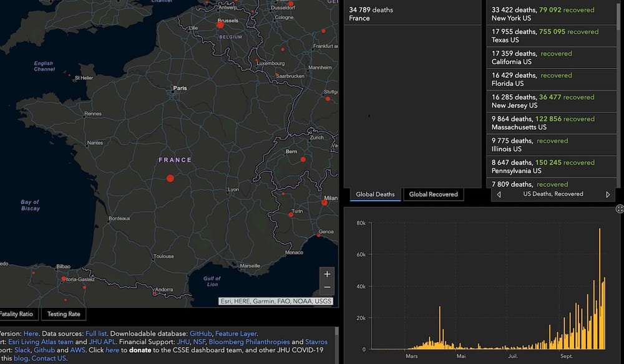This screenshot has height=364, width=624.
Task: Open the GitHub downloadable database link
Action: tap(200, 334)
